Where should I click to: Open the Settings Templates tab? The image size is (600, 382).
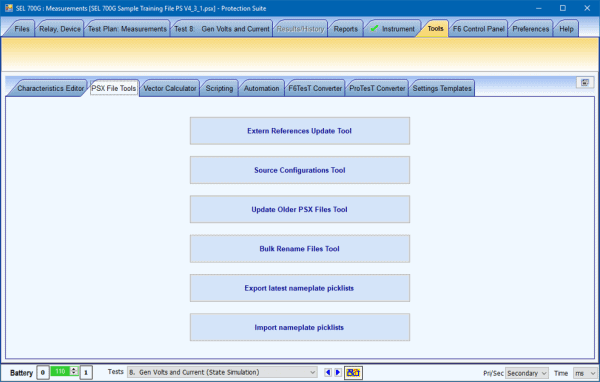[442, 88]
